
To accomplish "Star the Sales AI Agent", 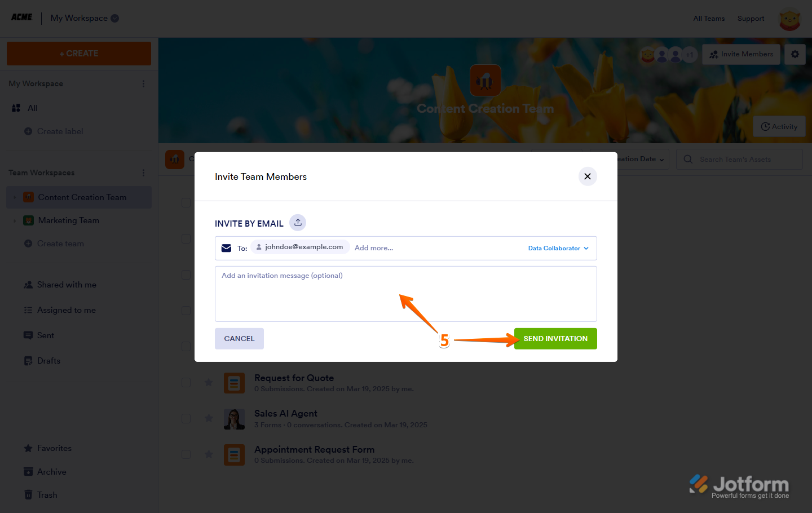I will tap(209, 418).
